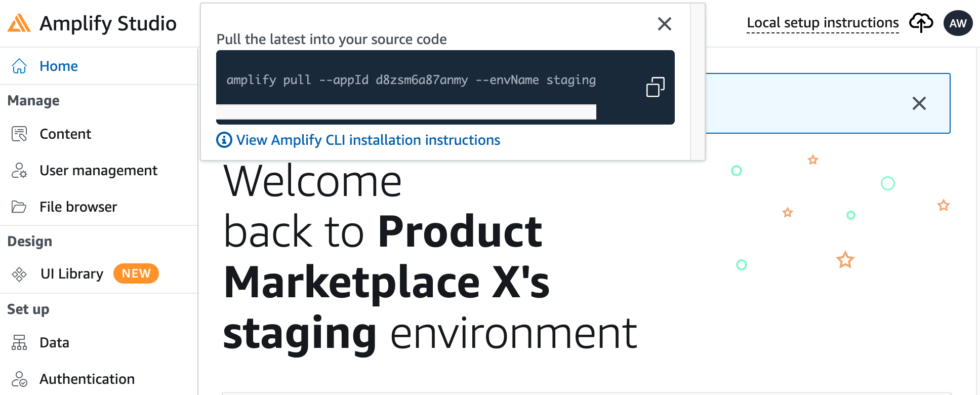Click the Authentication user-check icon

click(x=19, y=379)
